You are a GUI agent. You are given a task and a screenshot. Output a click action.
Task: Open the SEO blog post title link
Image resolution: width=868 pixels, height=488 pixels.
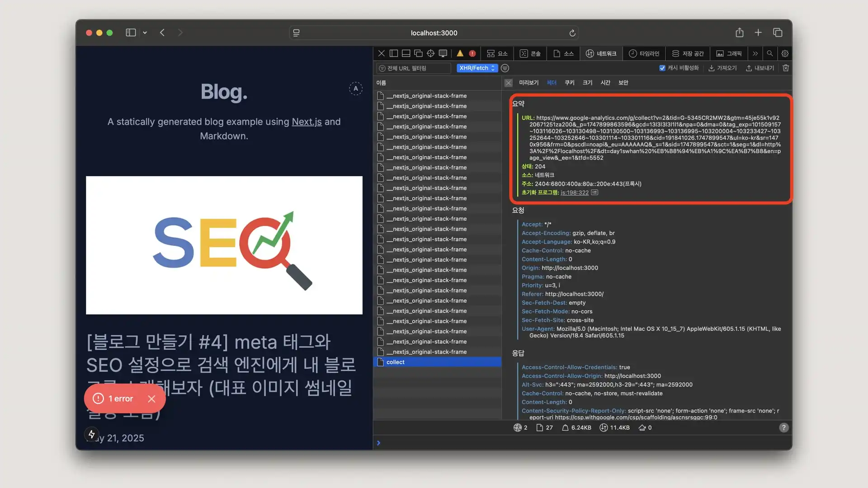coord(222,376)
